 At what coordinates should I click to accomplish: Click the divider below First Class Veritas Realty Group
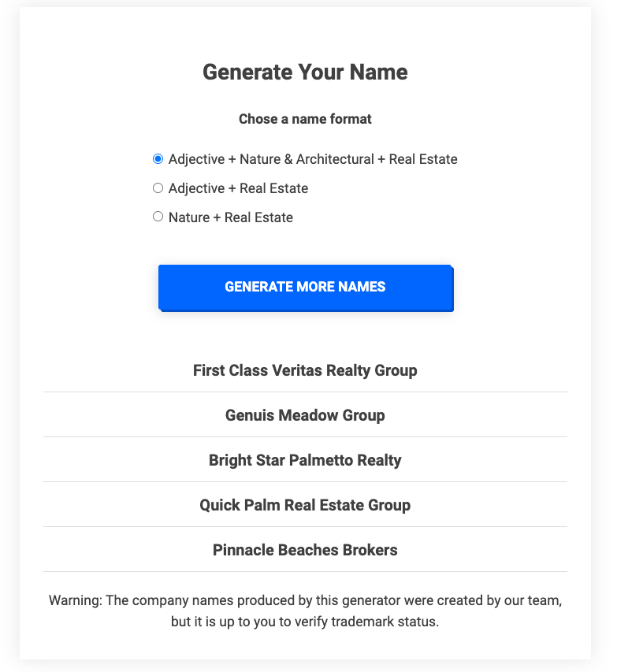pyautogui.click(x=305, y=392)
